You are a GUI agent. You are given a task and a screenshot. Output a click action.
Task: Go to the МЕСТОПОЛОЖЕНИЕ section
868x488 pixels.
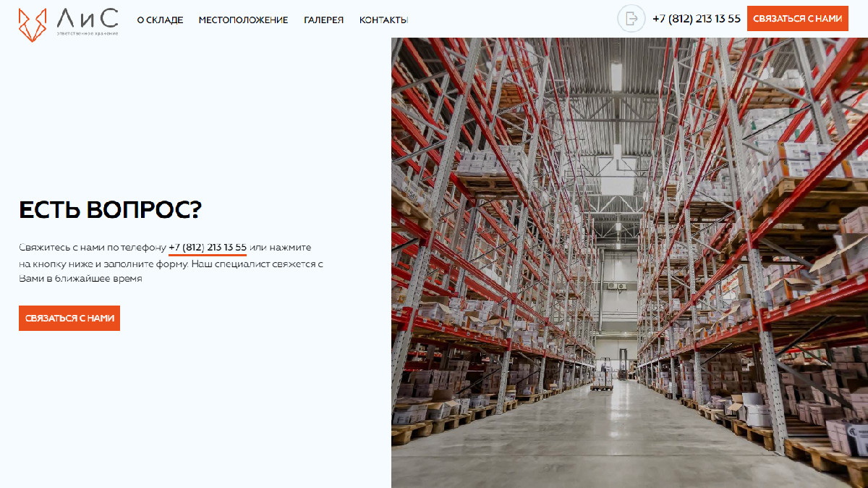pos(243,20)
